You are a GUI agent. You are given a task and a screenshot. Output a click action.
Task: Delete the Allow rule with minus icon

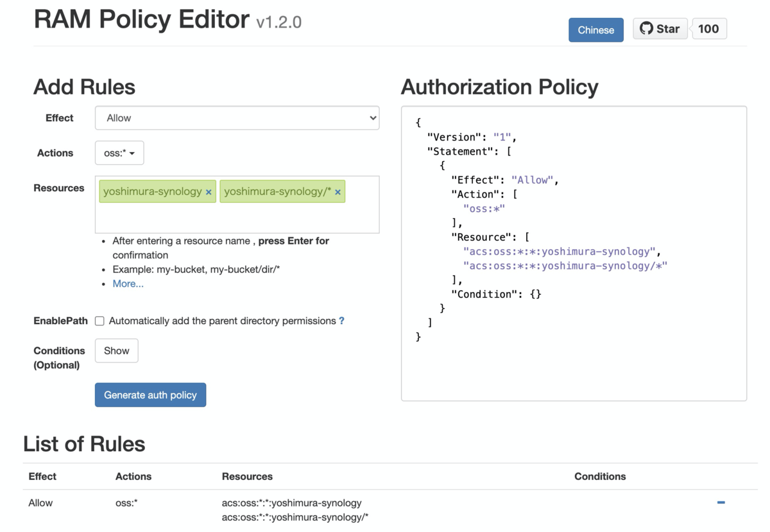coord(721,502)
